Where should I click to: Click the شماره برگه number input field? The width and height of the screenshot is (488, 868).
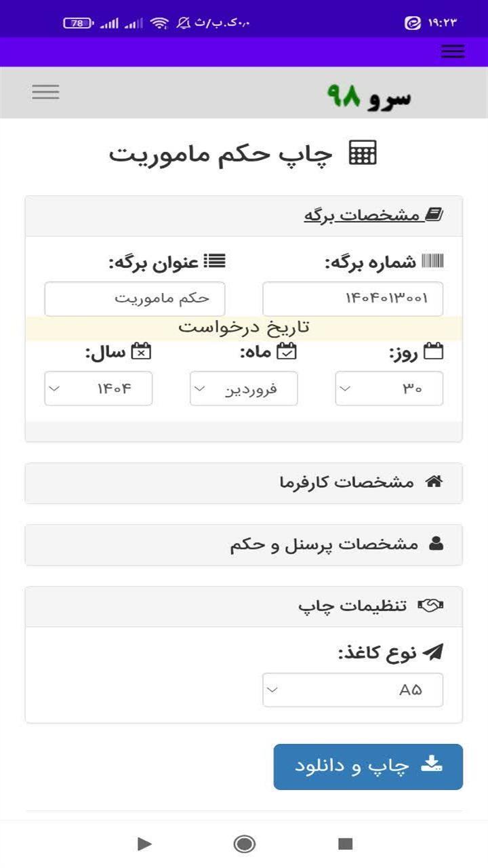pos(352,299)
